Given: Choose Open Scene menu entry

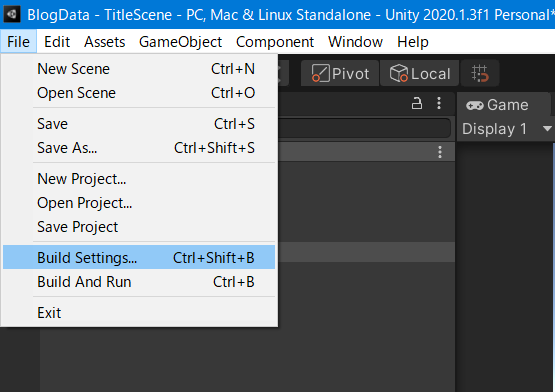Looking at the screenshot, I should click(x=139, y=93).
